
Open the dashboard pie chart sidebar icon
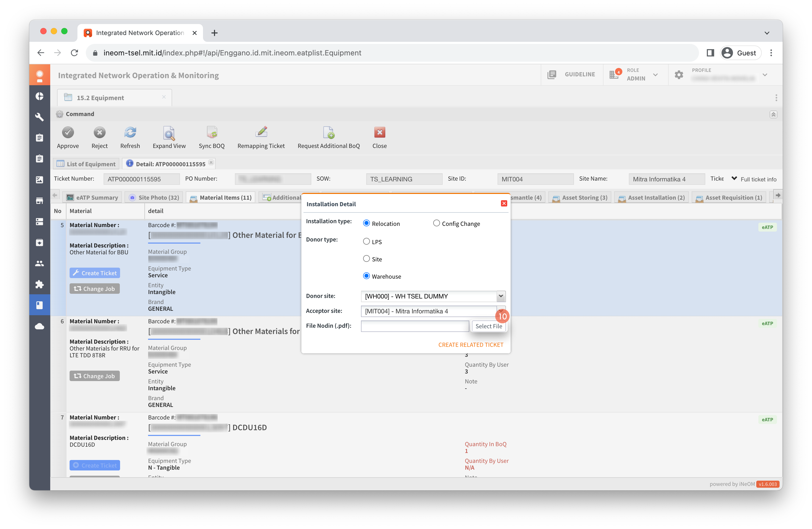40,96
